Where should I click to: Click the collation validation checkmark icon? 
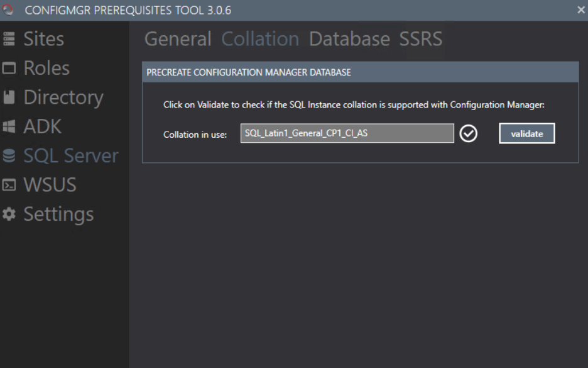468,133
